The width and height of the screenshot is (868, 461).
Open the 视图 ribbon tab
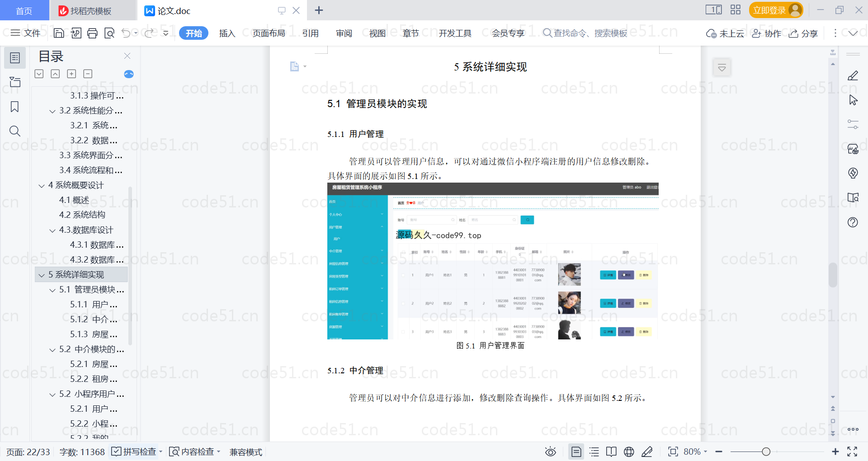377,33
